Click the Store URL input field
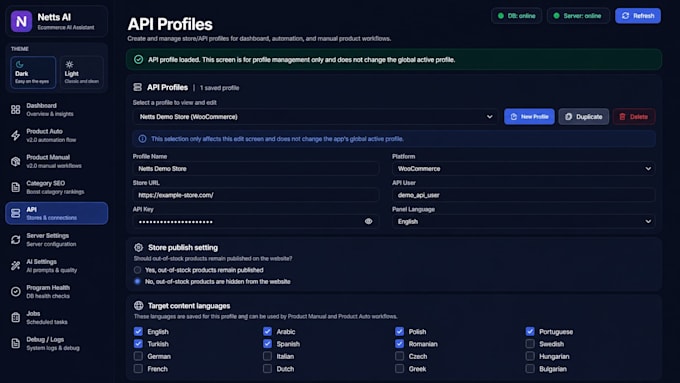The height and width of the screenshot is (383, 680). [x=255, y=195]
